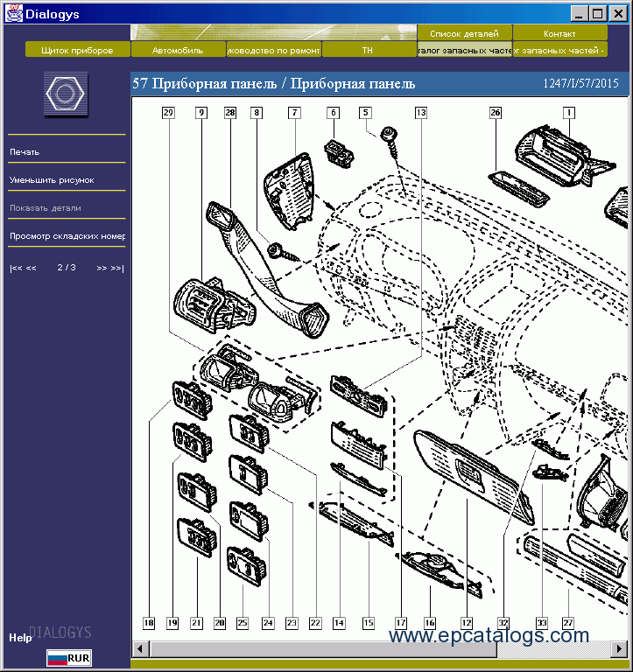The image size is (633, 672).
Task: Open the Автомобиль tab
Action: 178,50
